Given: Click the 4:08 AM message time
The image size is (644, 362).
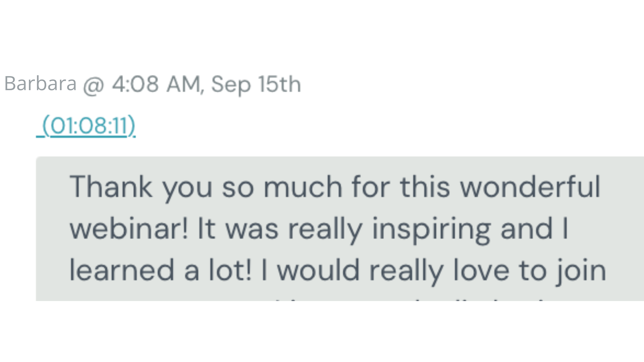Looking at the screenshot, I should point(156,84).
